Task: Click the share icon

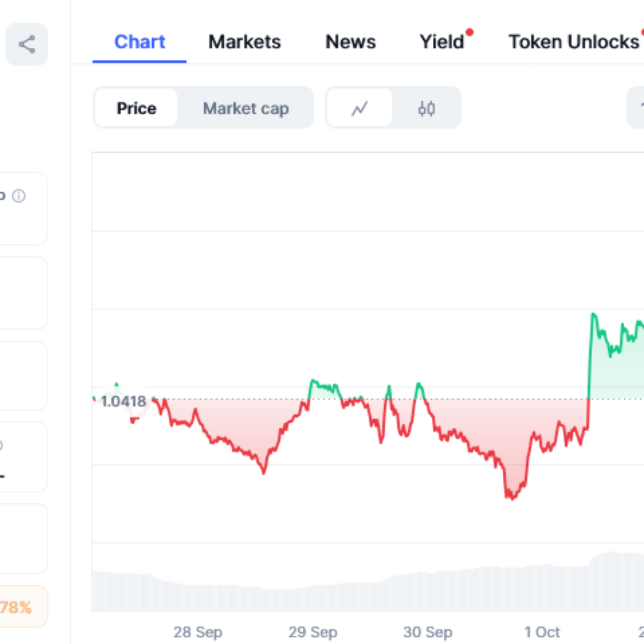Action: (x=26, y=45)
